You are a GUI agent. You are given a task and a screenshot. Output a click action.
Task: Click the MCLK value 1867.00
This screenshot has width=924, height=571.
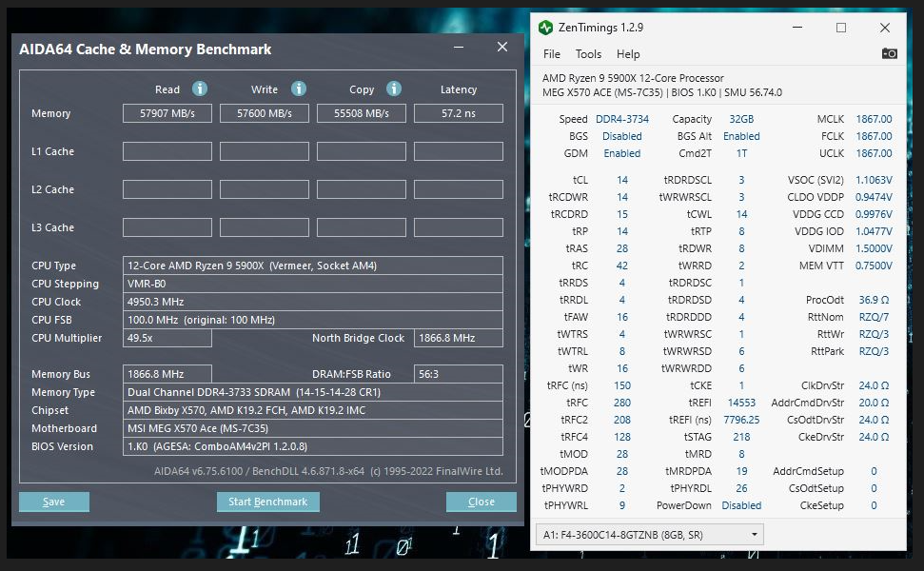874,119
